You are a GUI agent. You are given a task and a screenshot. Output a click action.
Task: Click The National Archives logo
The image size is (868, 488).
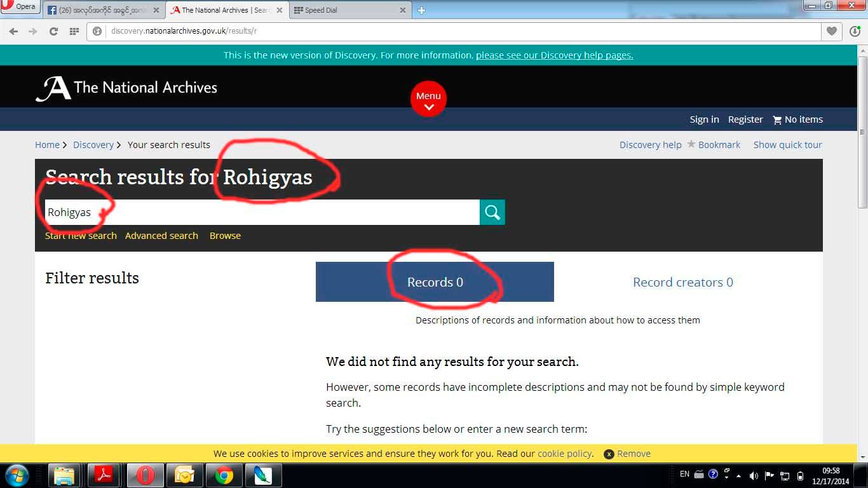126,88
